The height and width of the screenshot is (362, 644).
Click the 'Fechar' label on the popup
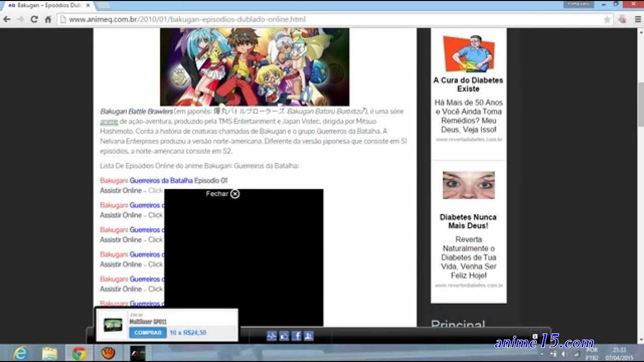pyautogui.click(x=217, y=194)
